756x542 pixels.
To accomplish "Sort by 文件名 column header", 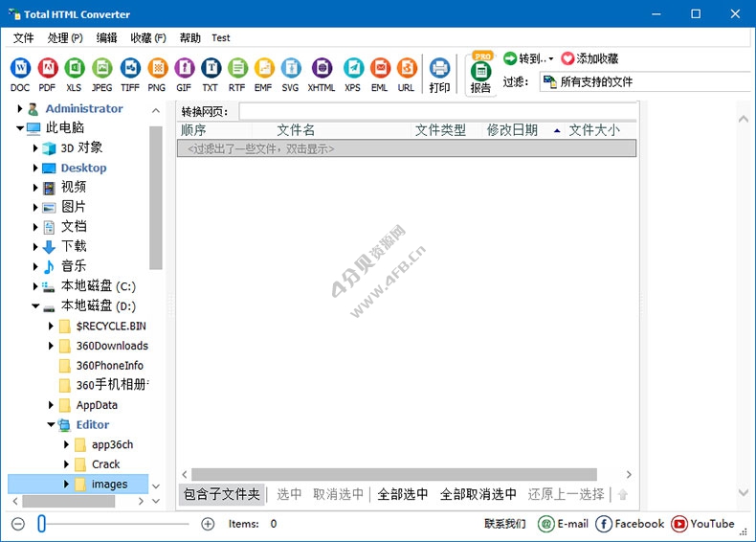I will (296, 130).
